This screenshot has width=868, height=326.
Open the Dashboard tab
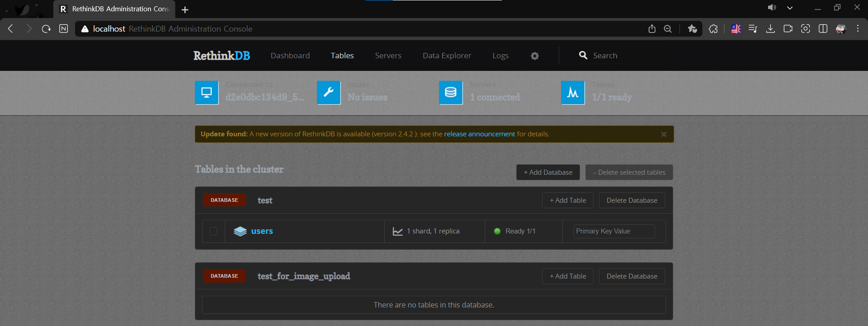pyautogui.click(x=290, y=56)
